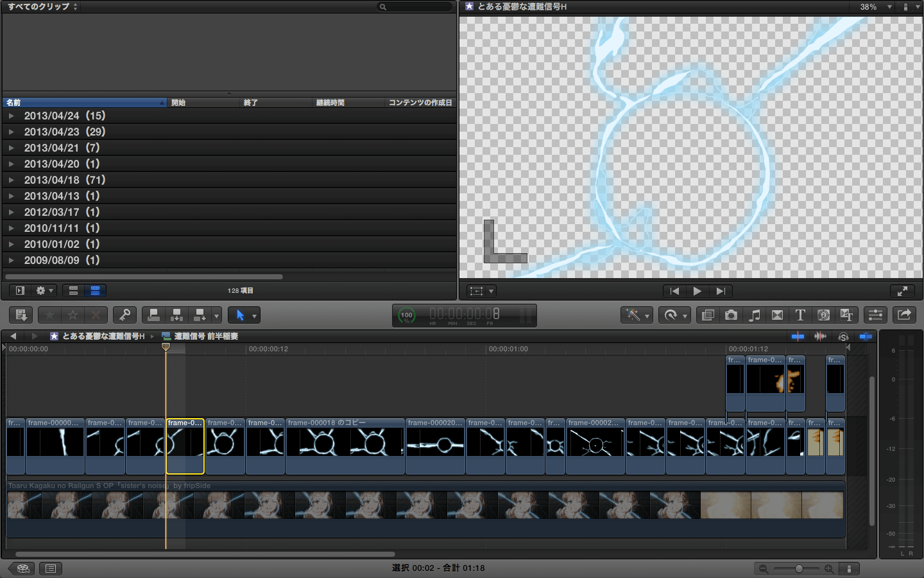The height and width of the screenshot is (578, 924).
Task: Hide the Event Library sidebar
Action: point(20,290)
